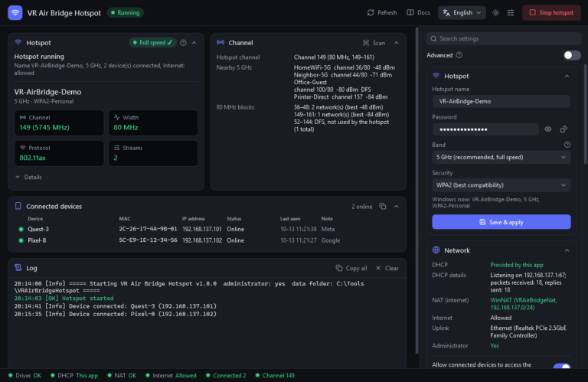Expand the Details section in Hotspot card
The image size is (588, 382).
(28, 177)
